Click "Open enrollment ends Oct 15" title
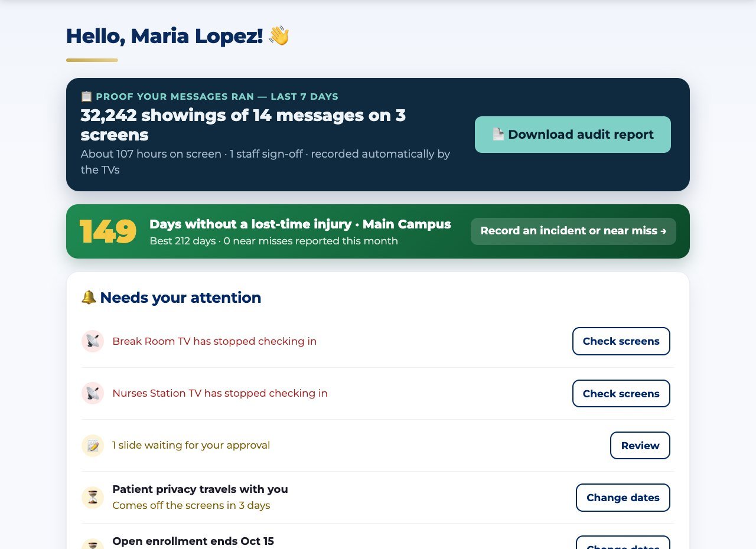The width and height of the screenshot is (756, 549). 193,541
